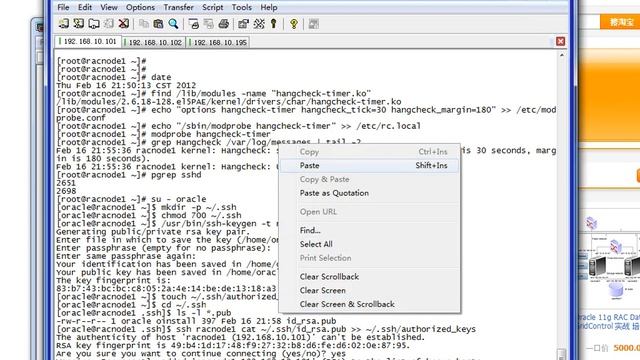Image resolution: width=640 pixels, height=360 pixels.
Task: Open the File menu
Action: point(63,7)
